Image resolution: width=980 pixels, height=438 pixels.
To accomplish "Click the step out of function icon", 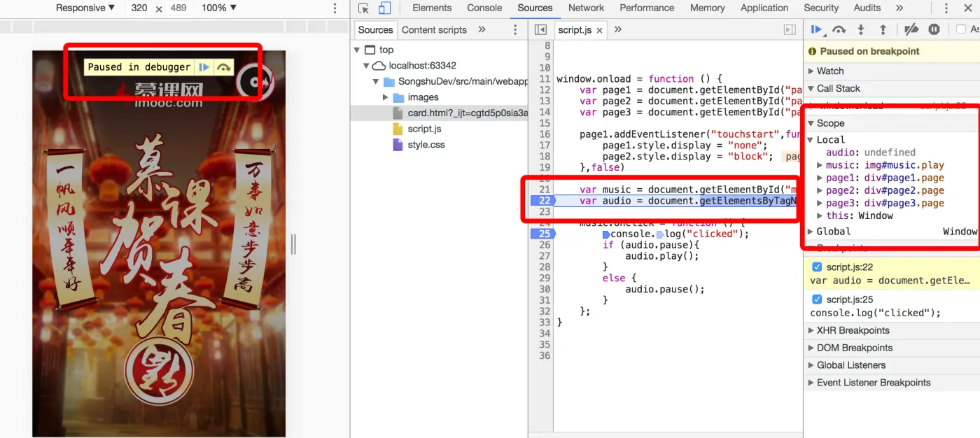I will (883, 29).
